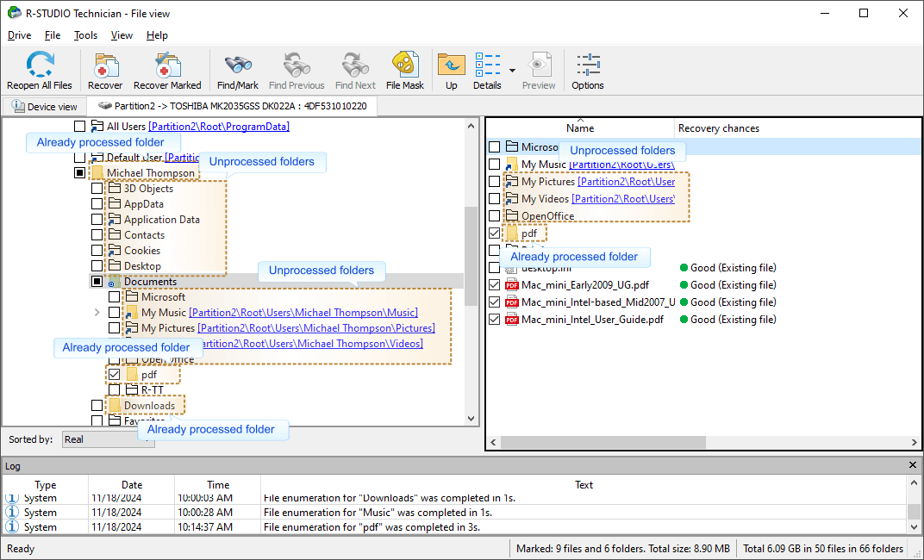This screenshot has width=924, height=560.
Task: Uncheck Mac_mini_Early2009_UG.pdf checkbox
Action: [x=495, y=285]
